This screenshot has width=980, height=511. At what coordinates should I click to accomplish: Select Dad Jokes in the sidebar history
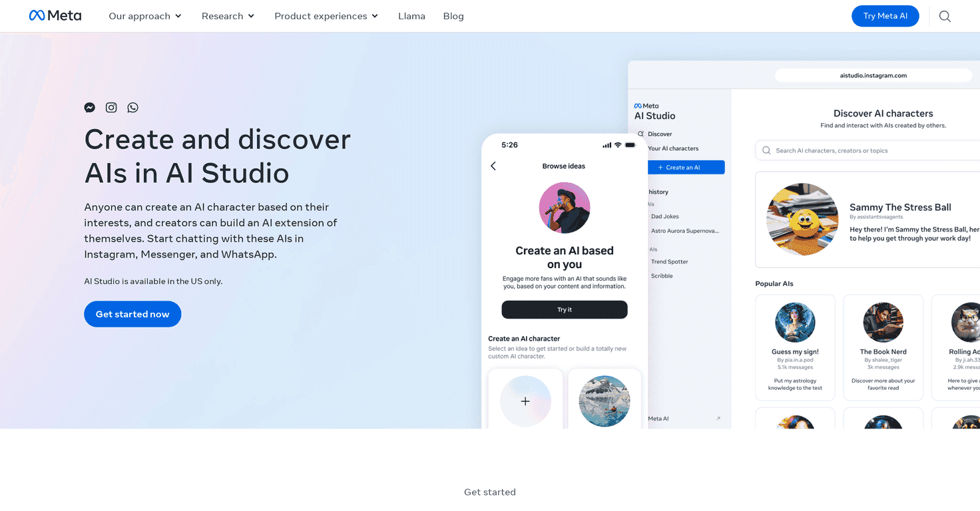tap(664, 216)
